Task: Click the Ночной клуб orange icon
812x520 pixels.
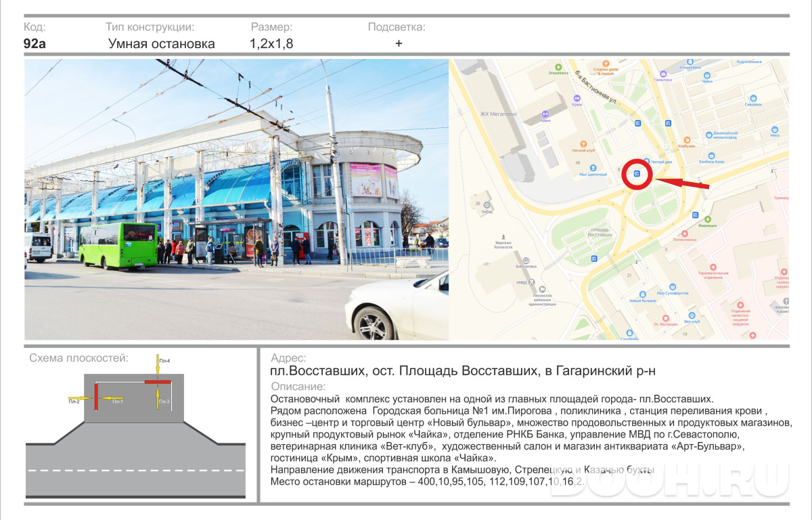Action: click(582, 143)
